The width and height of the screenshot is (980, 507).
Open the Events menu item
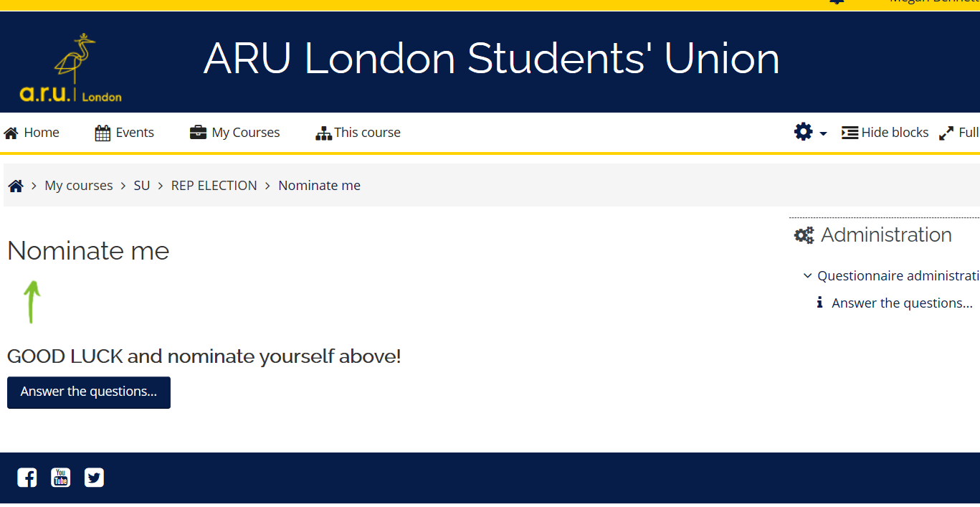pyautogui.click(x=125, y=133)
